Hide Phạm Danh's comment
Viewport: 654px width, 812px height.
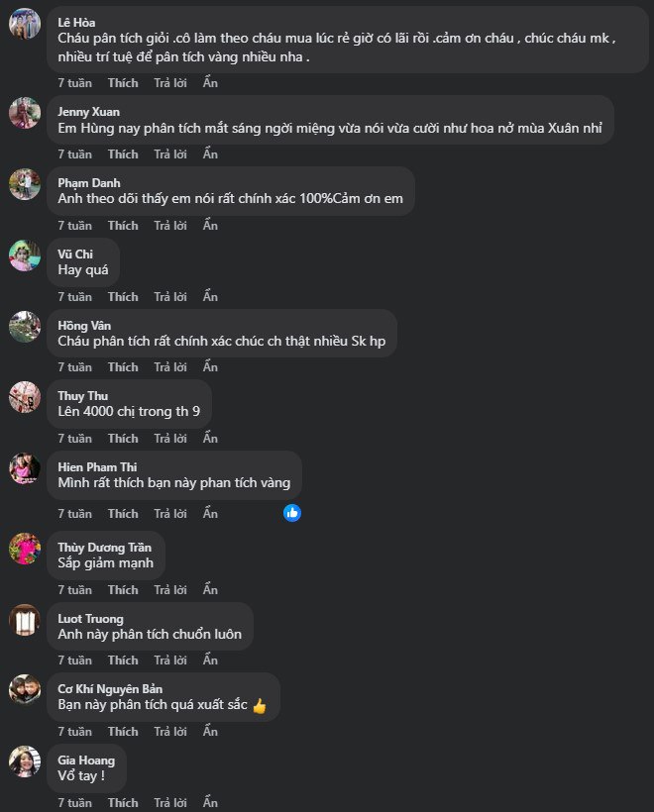tap(210, 226)
